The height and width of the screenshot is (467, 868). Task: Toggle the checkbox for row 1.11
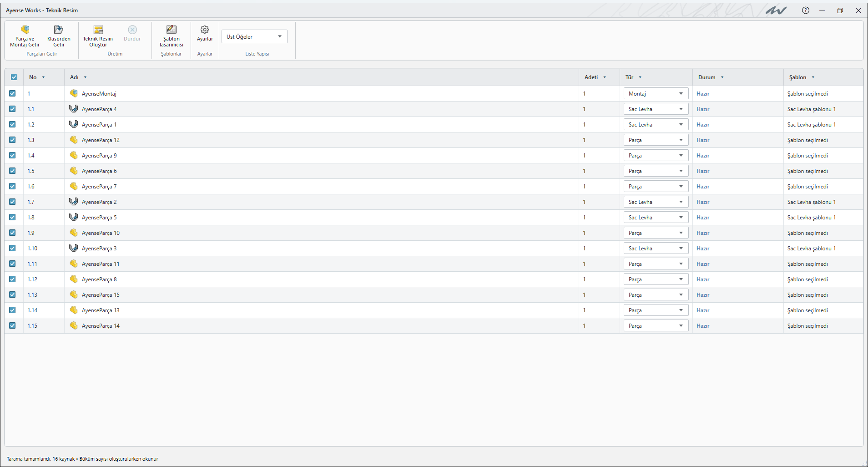pyautogui.click(x=12, y=264)
